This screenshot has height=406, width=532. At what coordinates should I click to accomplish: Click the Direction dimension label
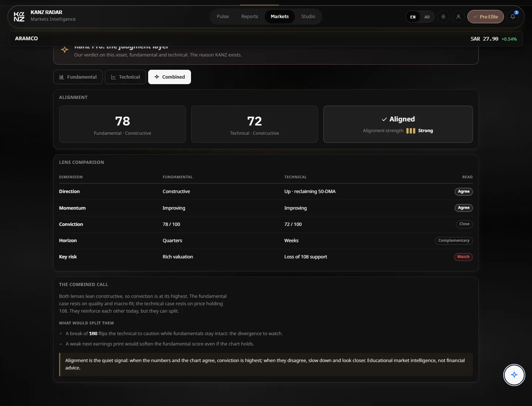69,192
